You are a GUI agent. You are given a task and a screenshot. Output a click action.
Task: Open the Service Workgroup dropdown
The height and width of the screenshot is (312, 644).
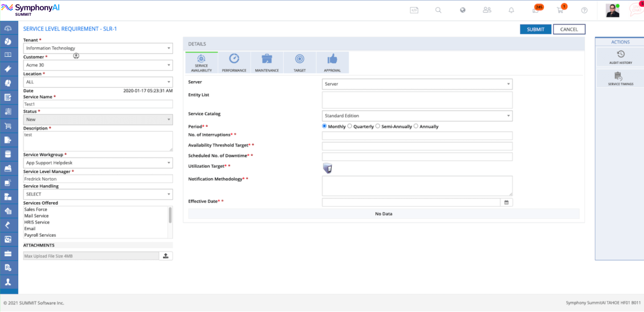point(98,163)
